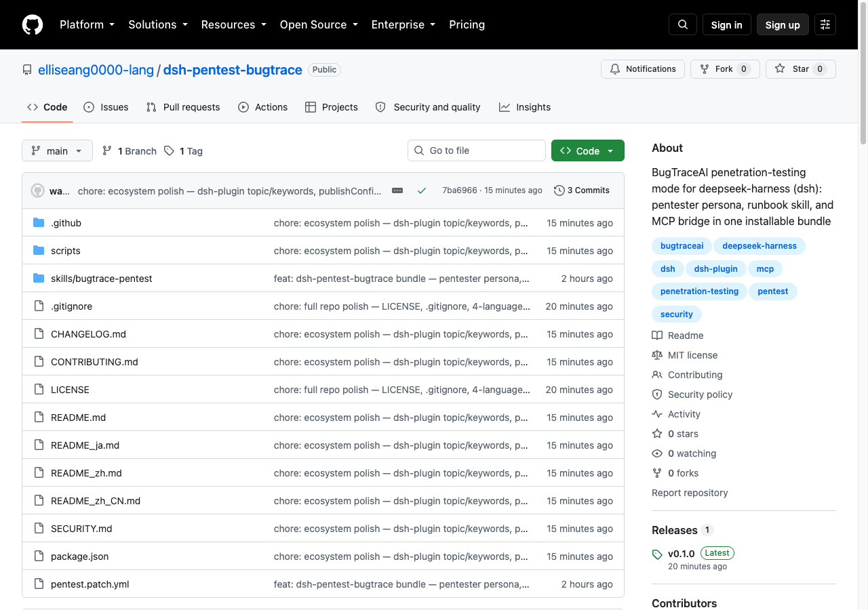The width and height of the screenshot is (868, 610).
Task: Go to the Pricing page
Action: point(467,24)
